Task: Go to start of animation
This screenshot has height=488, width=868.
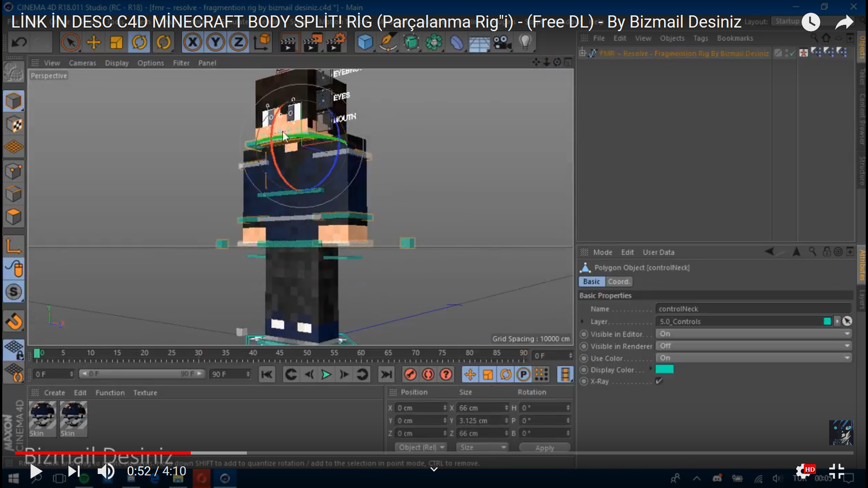Action: click(267, 375)
